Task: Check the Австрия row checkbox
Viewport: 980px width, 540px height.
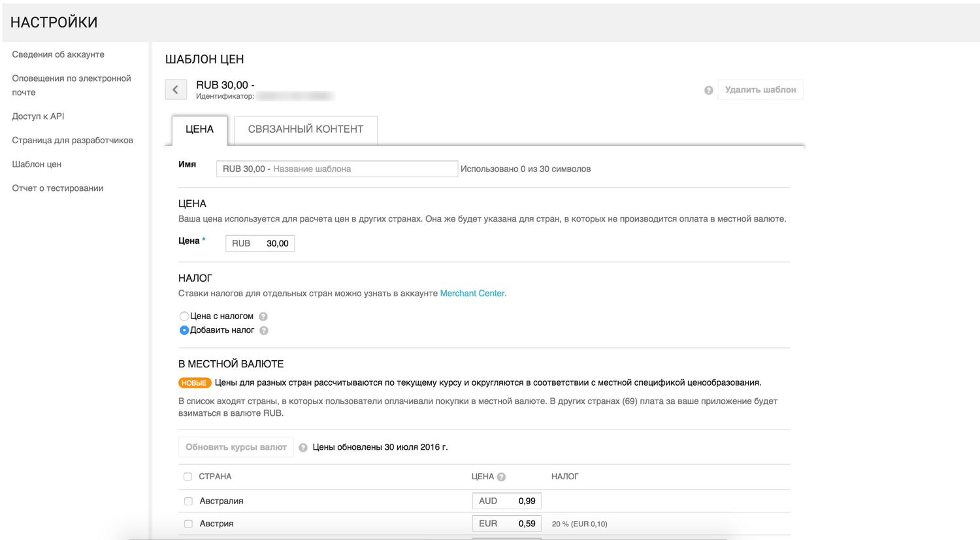Action: [188, 524]
